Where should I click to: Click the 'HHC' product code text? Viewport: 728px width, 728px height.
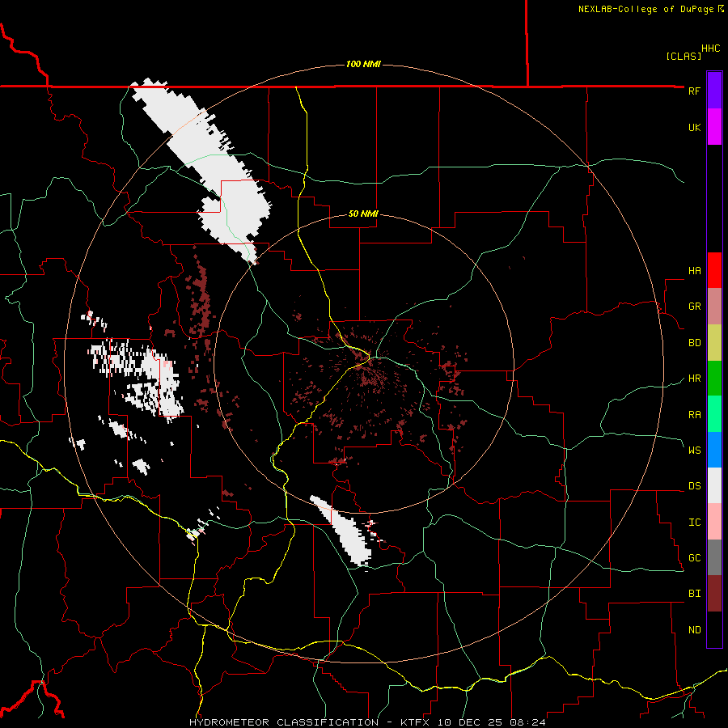click(x=710, y=49)
